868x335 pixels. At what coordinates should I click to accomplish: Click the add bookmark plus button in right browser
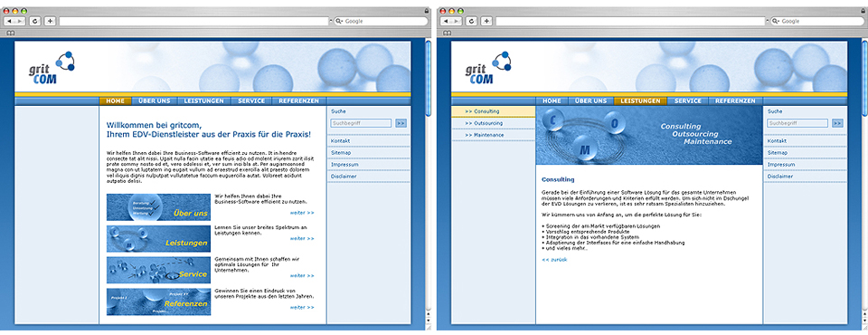pos(486,21)
